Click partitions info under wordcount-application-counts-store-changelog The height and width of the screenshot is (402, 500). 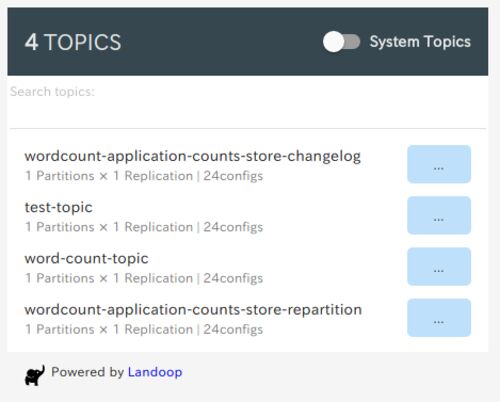(144, 176)
